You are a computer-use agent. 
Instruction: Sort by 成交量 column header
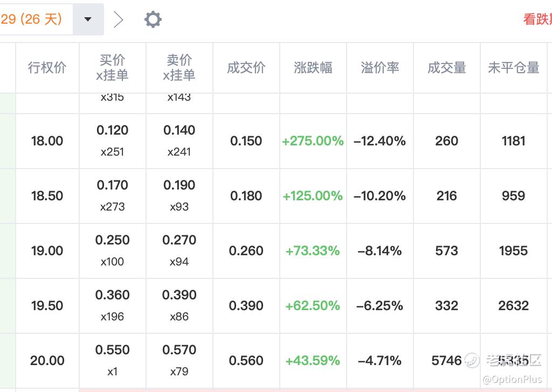click(x=447, y=68)
